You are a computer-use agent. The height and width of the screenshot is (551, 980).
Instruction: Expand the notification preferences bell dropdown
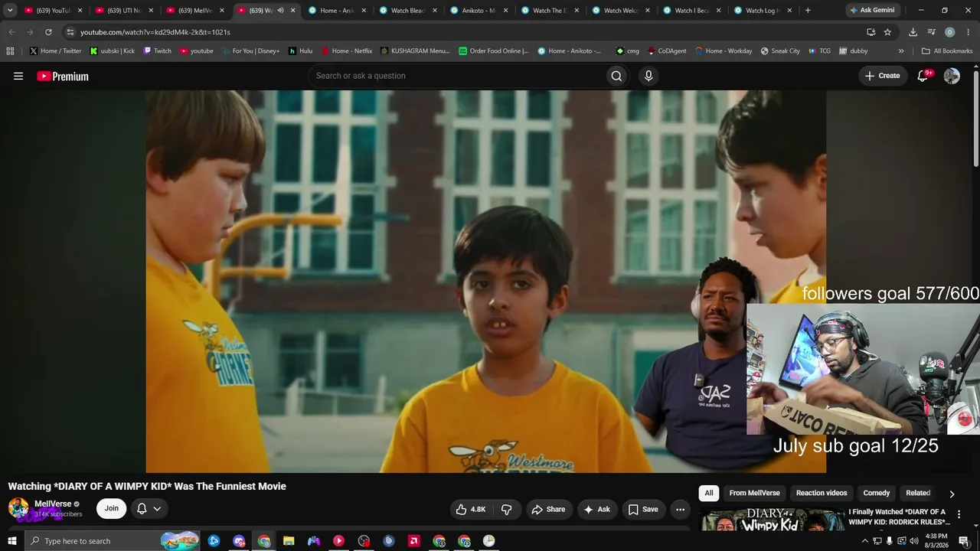[x=149, y=509]
